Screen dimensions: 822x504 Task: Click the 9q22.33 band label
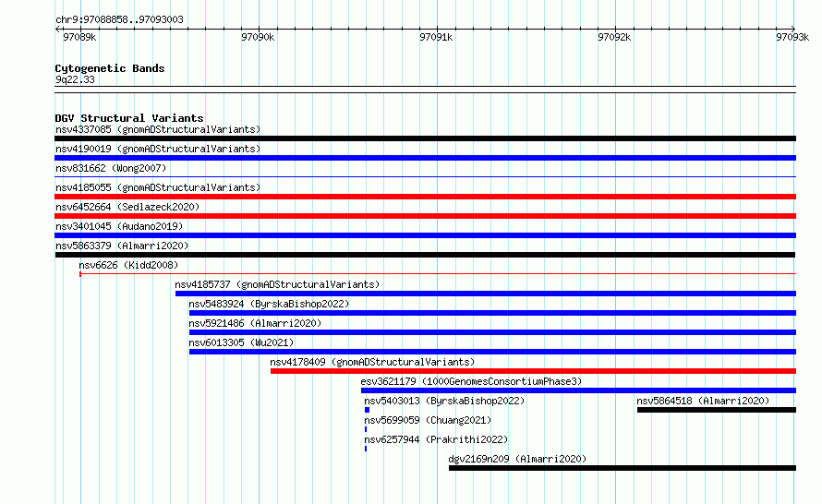(75, 79)
